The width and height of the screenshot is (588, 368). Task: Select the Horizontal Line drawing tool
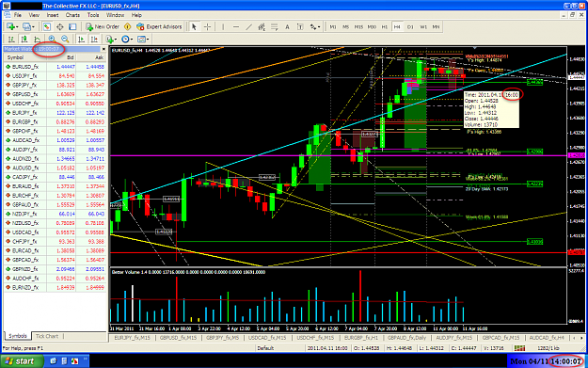[x=236, y=26]
